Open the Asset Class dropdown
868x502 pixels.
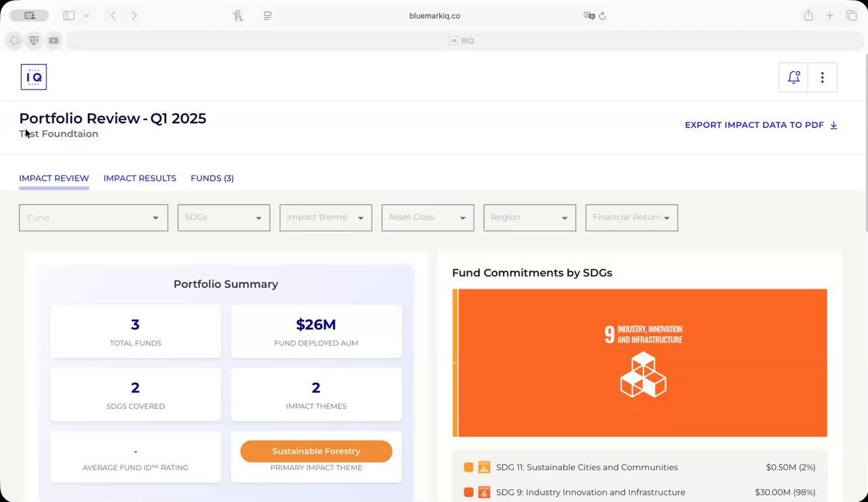[427, 217]
